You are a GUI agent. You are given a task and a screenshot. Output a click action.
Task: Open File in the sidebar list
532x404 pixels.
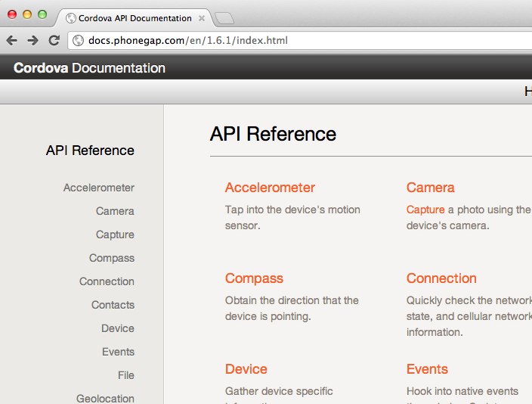point(126,375)
